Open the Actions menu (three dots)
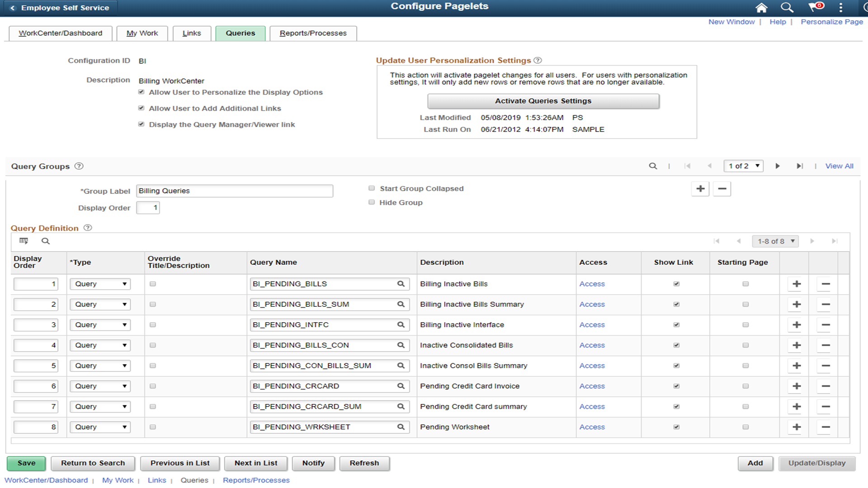The width and height of the screenshot is (868, 488). pyautogui.click(x=840, y=8)
